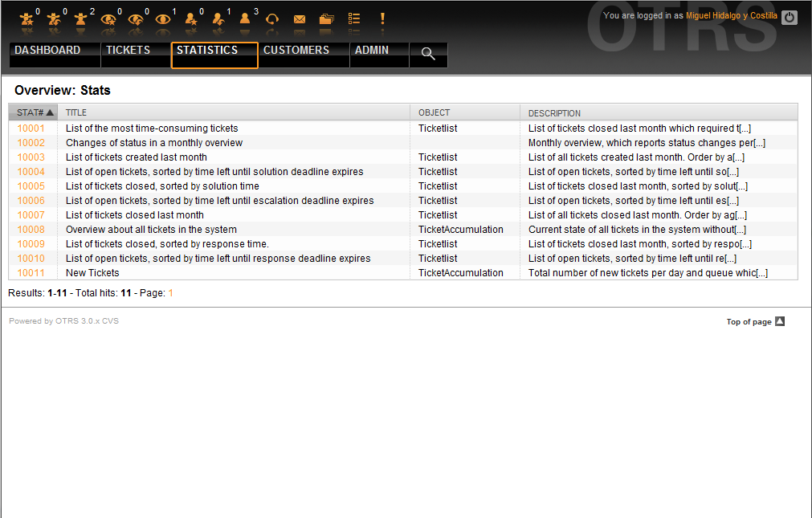
Task: Open stat number 10001
Action: (31, 128)
